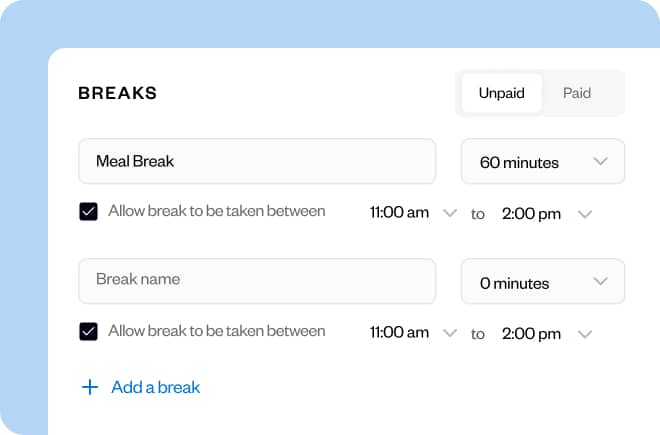Click the chevron beside the second break's 2:00 pm

[586, 333]
